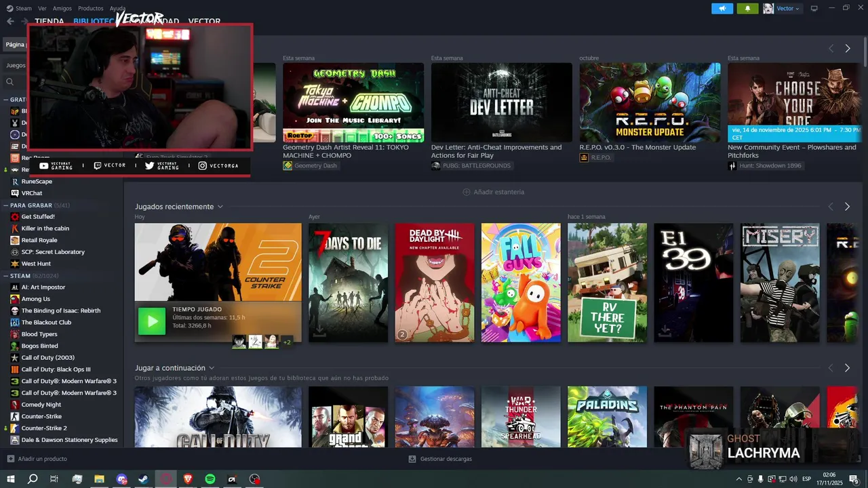Image resolution: width=868 pixels, height=488 pixels.
Task: Open Brave browser from the taskbar
Action: coord(188,479)
